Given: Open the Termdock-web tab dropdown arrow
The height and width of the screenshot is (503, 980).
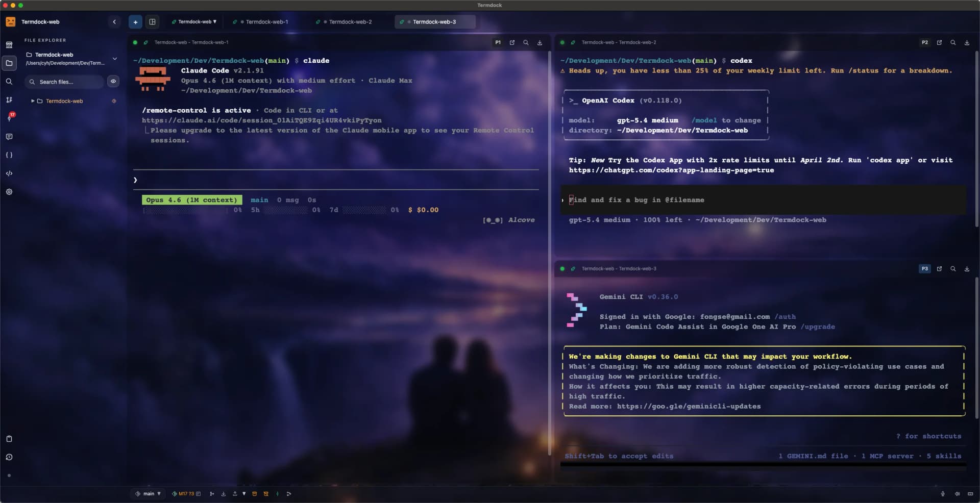Looking at the screenshot, I should click(215, 21).
